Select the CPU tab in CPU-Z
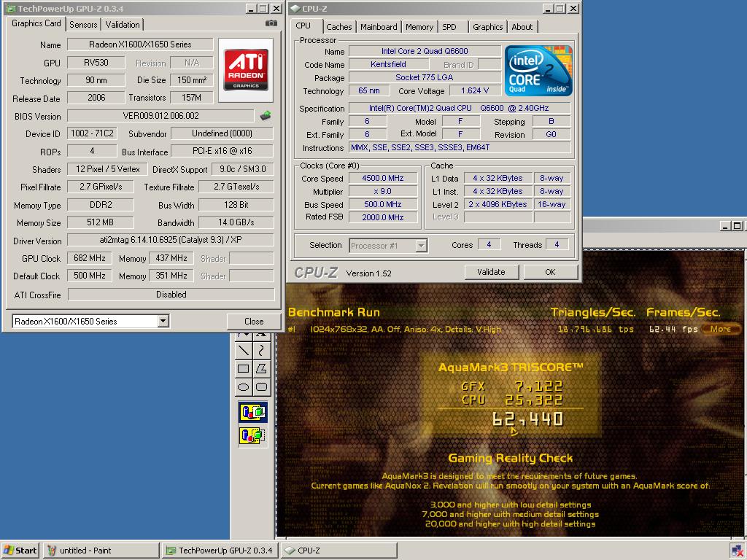Image resolution: width=747 pixels, height=560 pixels. point(303,26)
